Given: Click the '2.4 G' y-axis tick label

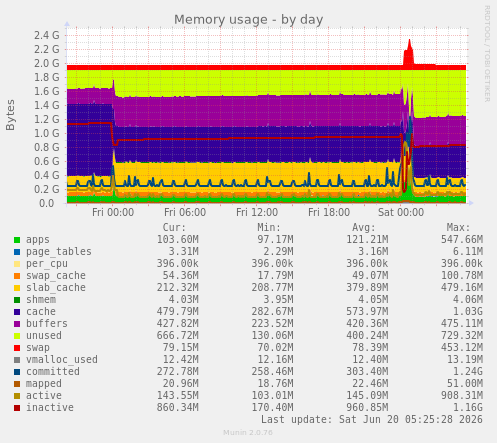Looking at the screenshot, I should tap(47, 35).
